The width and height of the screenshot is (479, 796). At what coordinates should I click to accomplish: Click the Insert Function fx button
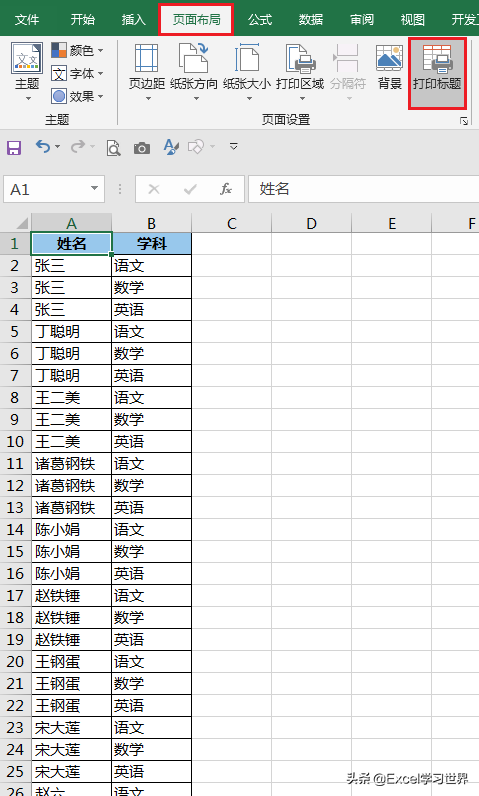[x=226, y=189]
